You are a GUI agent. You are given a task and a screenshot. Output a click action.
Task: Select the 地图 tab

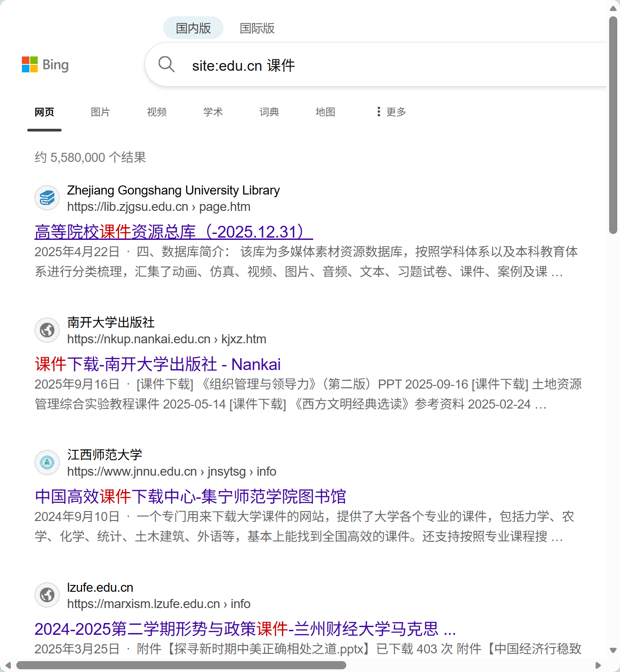(325, 112)
